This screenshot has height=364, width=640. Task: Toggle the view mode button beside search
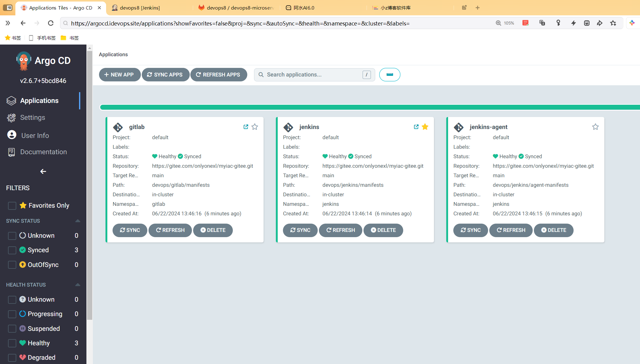(x=390, y=75)
